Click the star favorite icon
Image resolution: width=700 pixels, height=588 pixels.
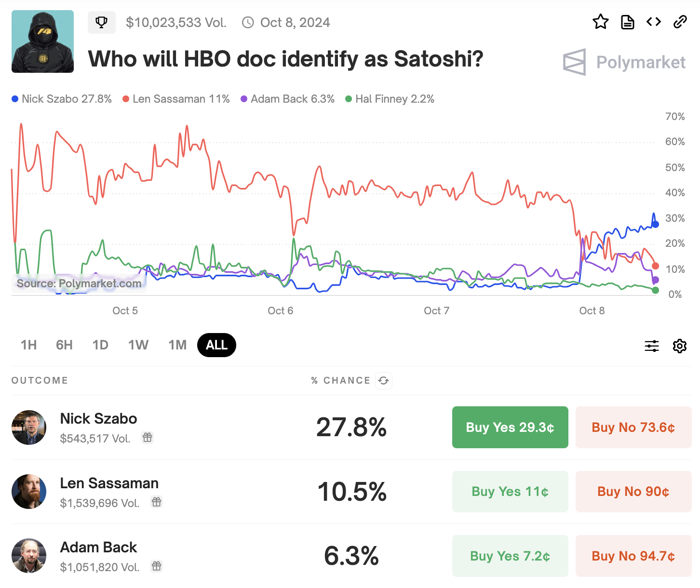(x=600, y=22)
